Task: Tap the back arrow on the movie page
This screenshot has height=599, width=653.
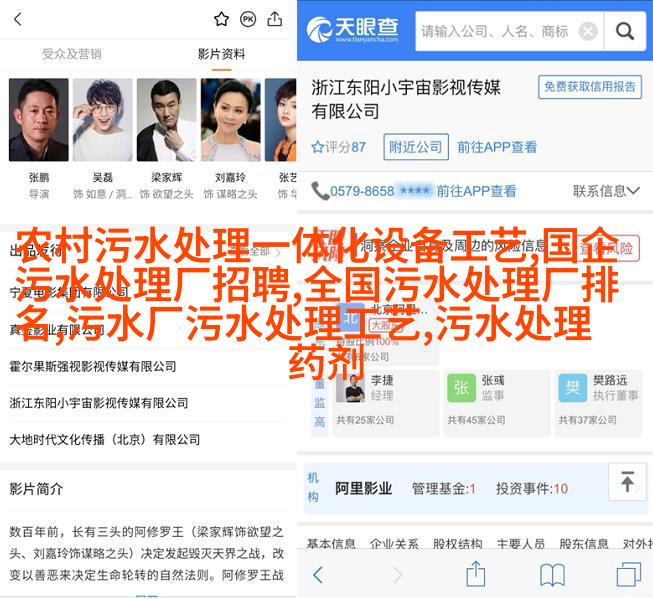Action: click(18, 19)
